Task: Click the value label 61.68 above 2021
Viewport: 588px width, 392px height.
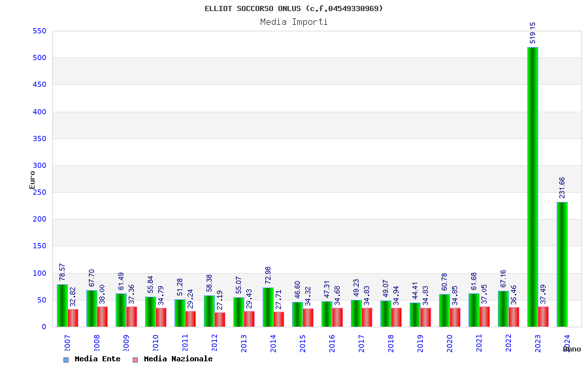Action: [x=474, y=282]
